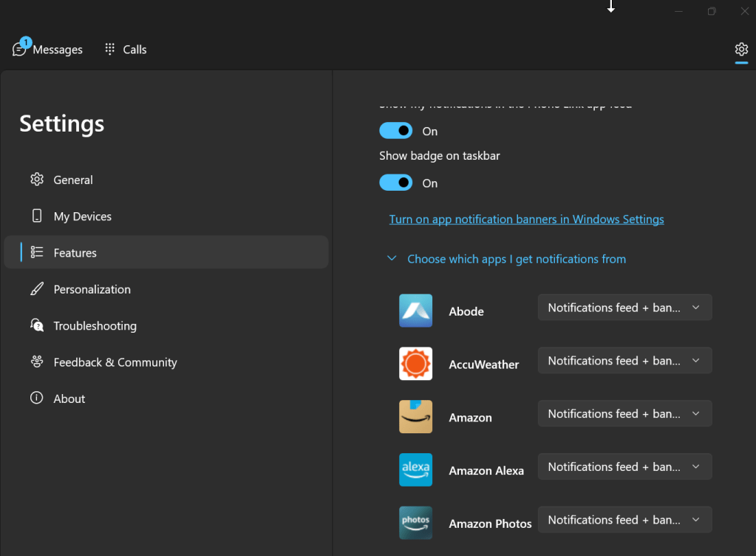Click the Calls dial pad icon
The width and height of the screenshot is (756, 556).
110,50
